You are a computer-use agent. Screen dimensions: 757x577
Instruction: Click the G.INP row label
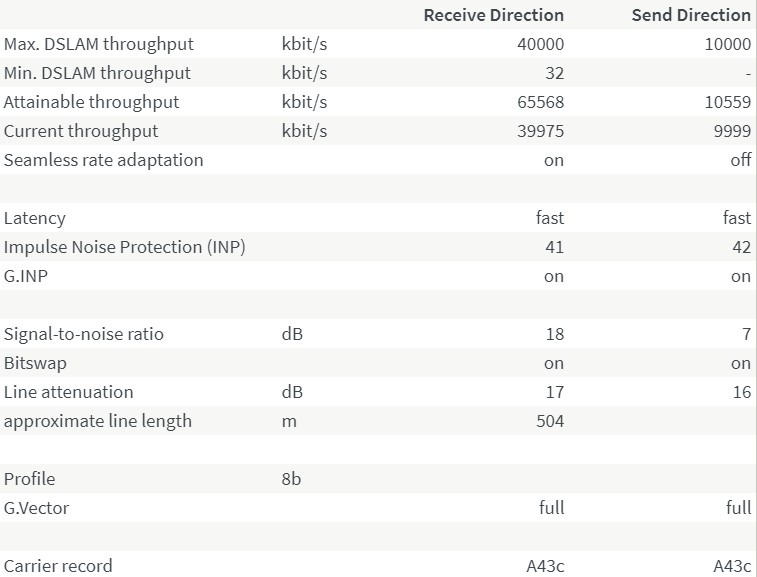tap(26, 276)
